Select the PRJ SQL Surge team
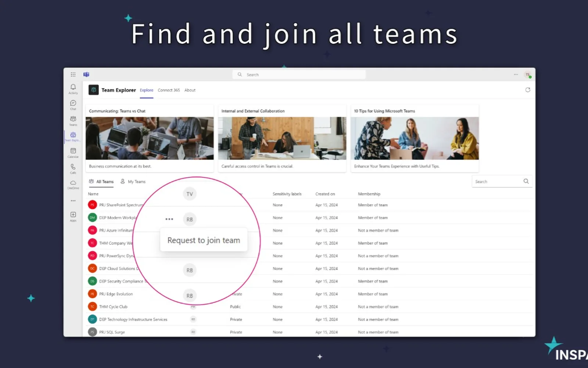The height and width of the screenshot is (368, 588). (x=112, y=332)
